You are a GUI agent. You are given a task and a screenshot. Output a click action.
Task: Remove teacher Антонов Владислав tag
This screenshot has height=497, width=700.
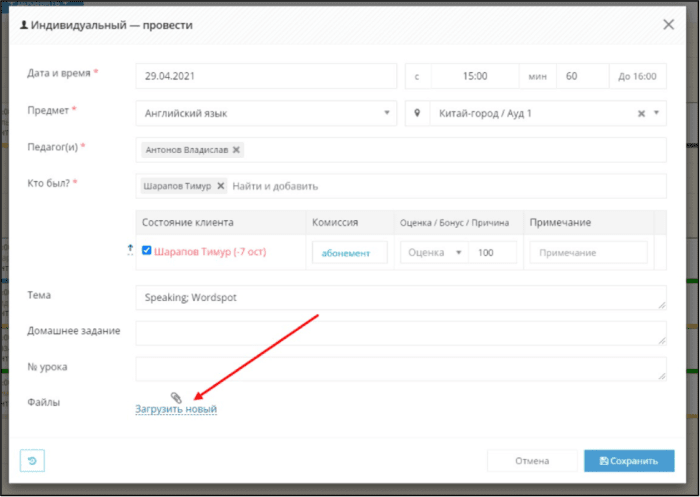[236, 150]
